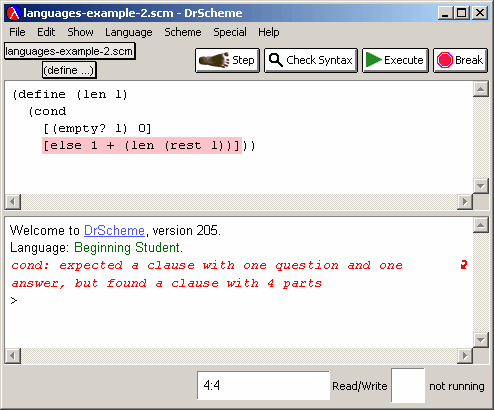
Task: Click the (cond line in definitions
Action: point(47,111)
